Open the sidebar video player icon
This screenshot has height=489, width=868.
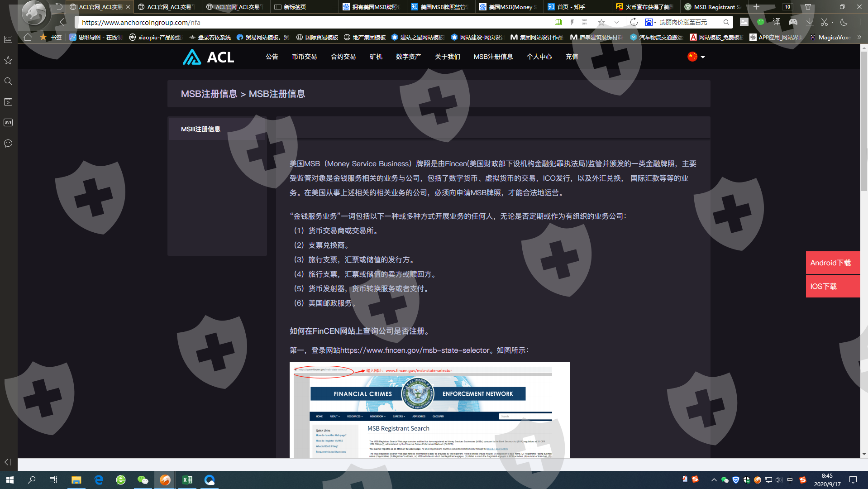point(8,102)
